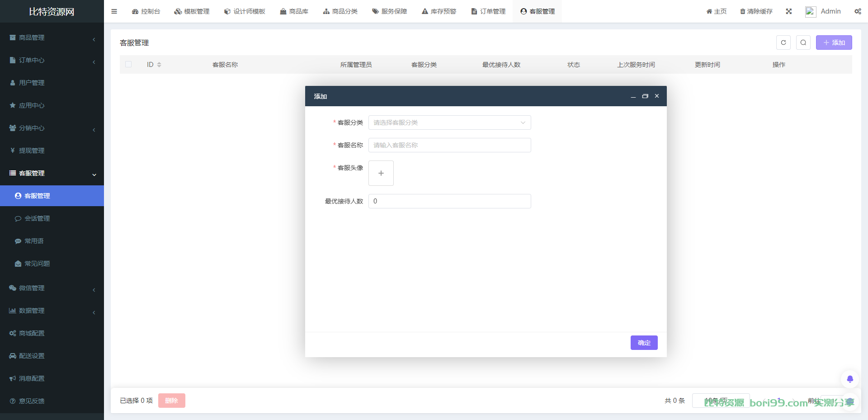Minimize the 添加 dialog
868x420 pixels.
click(x=633, y=96)
